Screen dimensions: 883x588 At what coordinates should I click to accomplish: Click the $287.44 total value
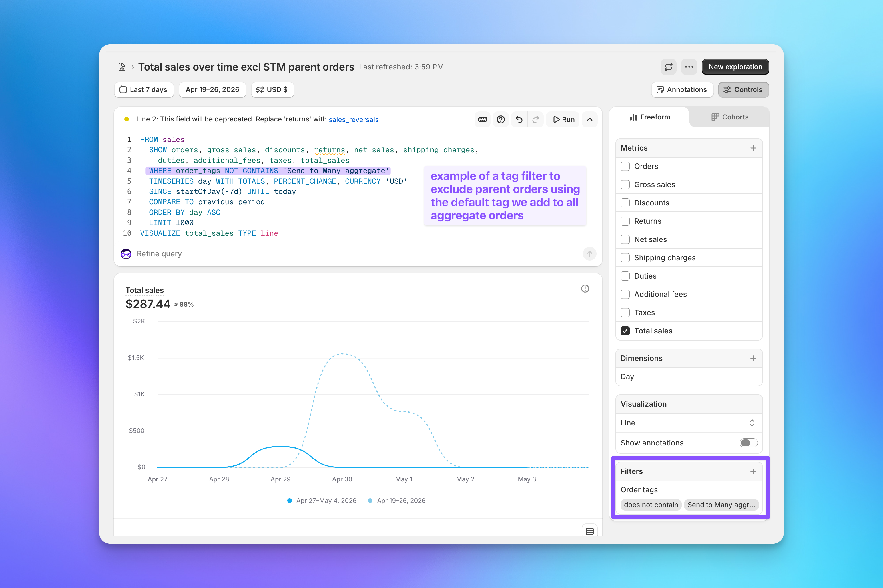(x=148, y=304)
